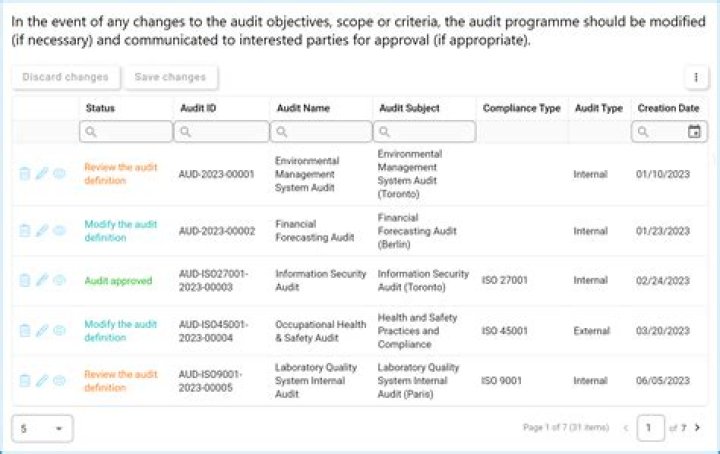Click the page number input box

coord(651,428)
